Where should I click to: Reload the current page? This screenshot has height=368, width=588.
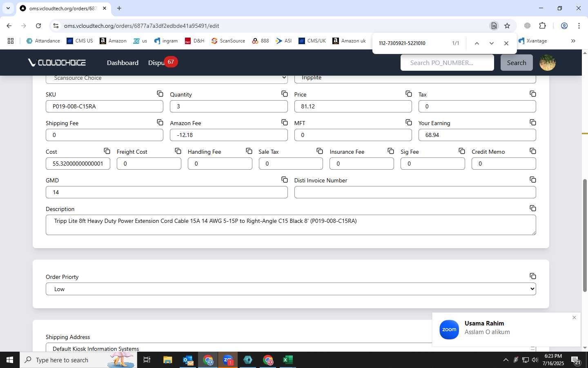point(38,26)
